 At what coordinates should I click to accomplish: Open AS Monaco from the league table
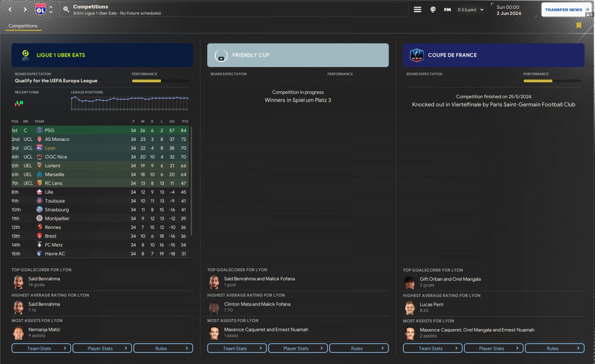(x=57, y=139)
